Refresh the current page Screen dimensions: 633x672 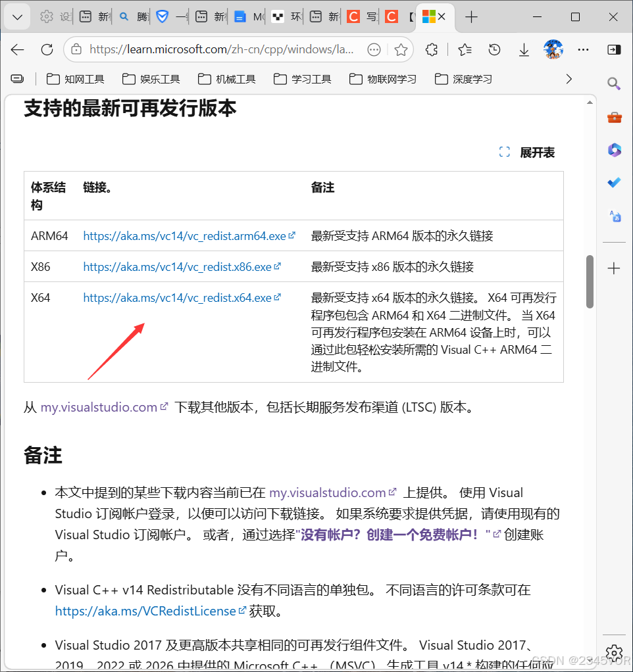[x=46, y=49]
